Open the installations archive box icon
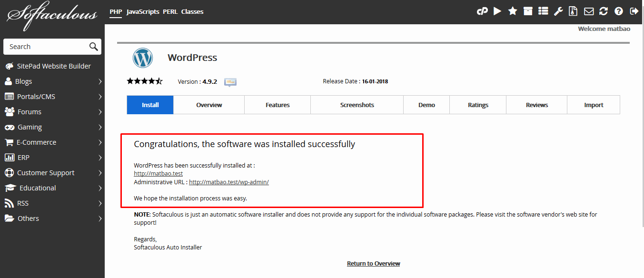 [528, 11]
